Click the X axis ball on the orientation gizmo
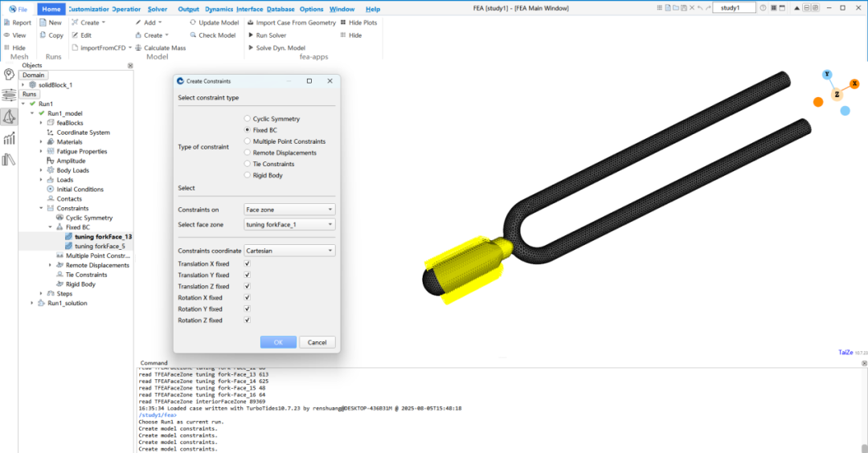 pos(854,84)
